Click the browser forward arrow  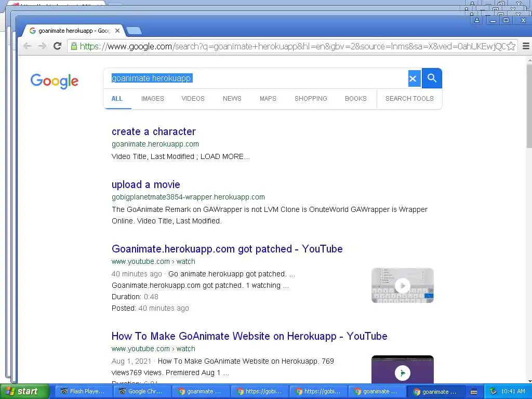pos(42,46)
